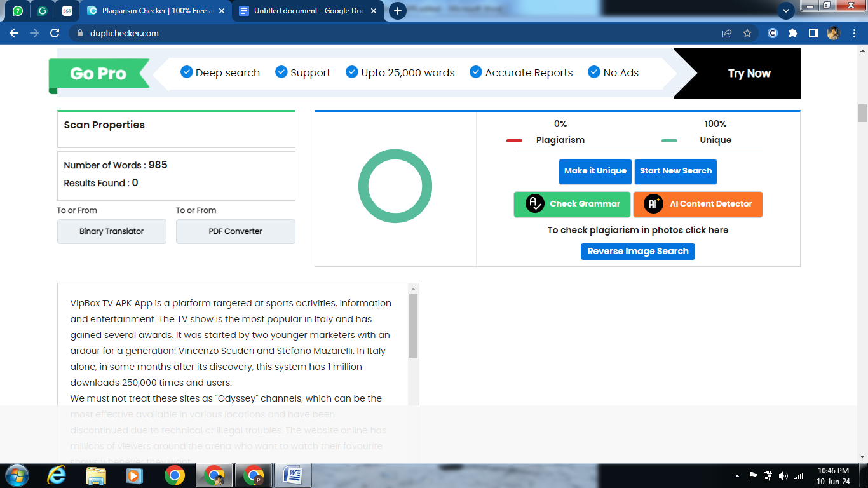Screen dimensions: 868x488
Task: Bookmark this page with the star
Action: pos(747,33)
